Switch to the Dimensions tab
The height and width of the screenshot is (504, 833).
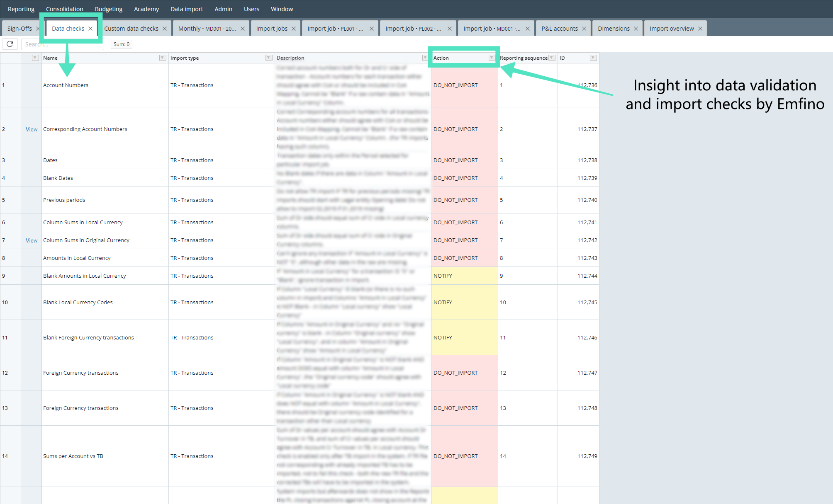point(614,28)
